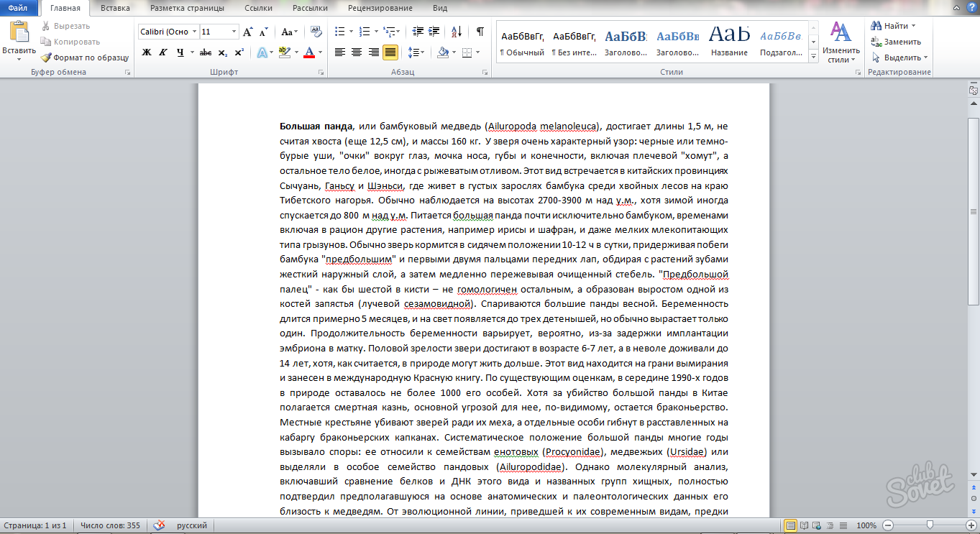Switch to the Вставка tab
Viewport: 980px width, 534px height.
click(x=115, y=8)
